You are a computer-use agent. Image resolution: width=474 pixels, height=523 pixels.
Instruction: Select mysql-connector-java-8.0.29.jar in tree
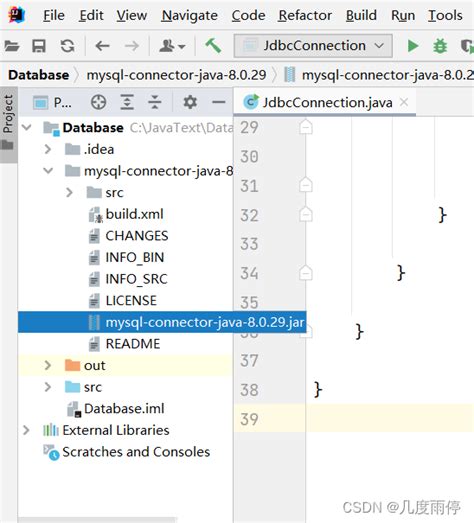(162, 322)
